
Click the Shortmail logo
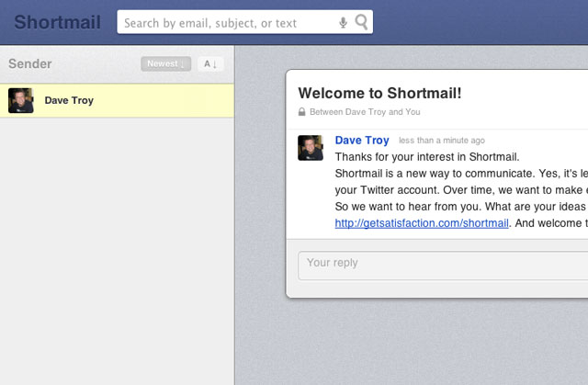point(57,22)
